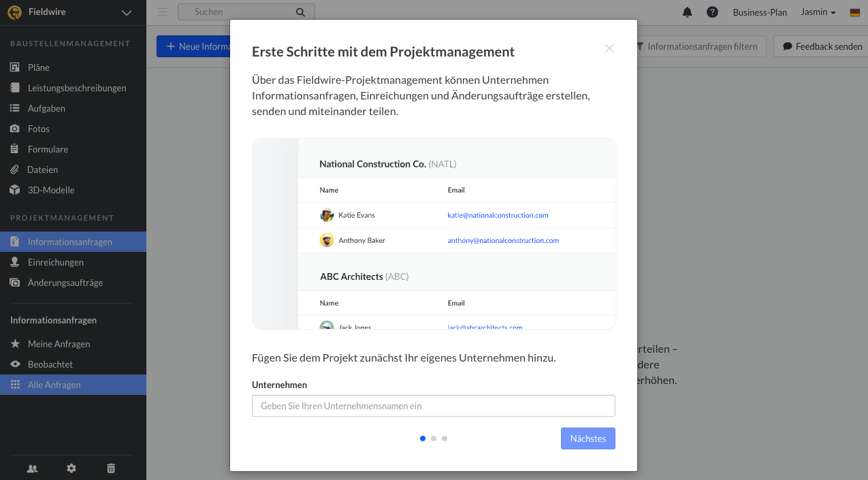The image size is (868, 480).
Task: Click the Leistungsbeschreibungen notebook icon
Action: (14, 88)
